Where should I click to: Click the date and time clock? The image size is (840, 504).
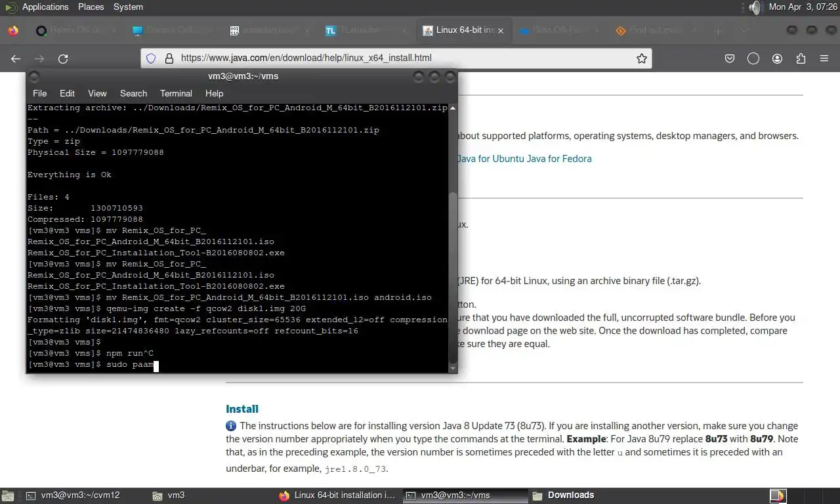click(803, 7)
